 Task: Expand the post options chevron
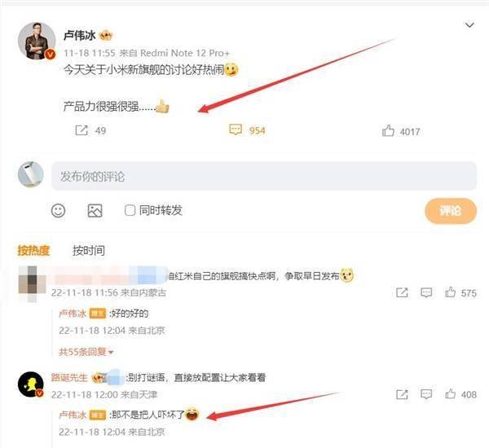[x=469, y=24]
